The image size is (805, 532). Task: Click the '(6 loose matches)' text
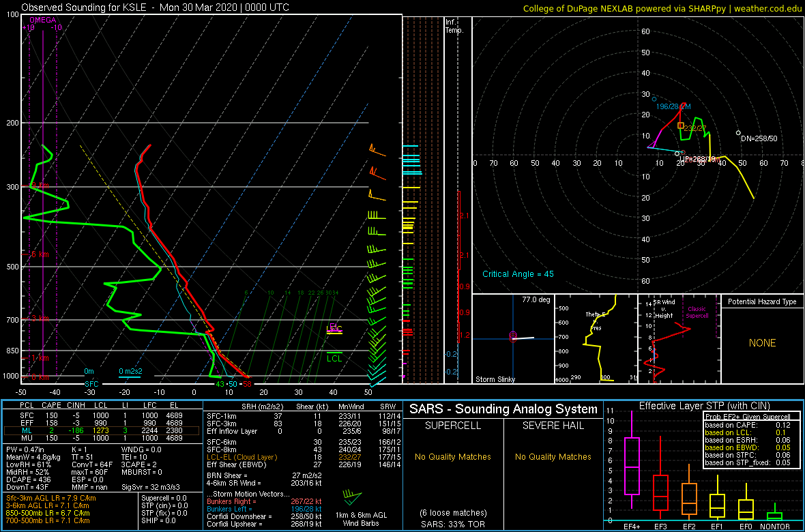(453, 512)
